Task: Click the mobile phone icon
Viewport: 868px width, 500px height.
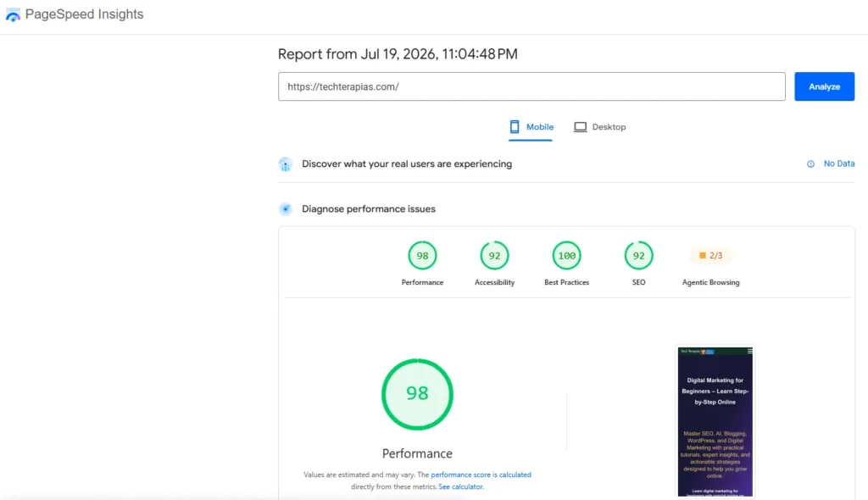Action: 515,127
